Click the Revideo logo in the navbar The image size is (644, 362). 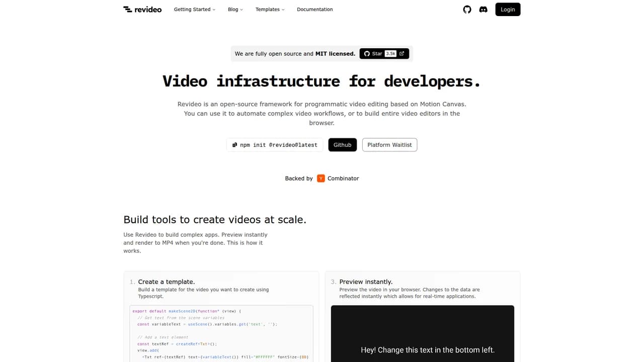pyautogui.click(x=142, y=9)
